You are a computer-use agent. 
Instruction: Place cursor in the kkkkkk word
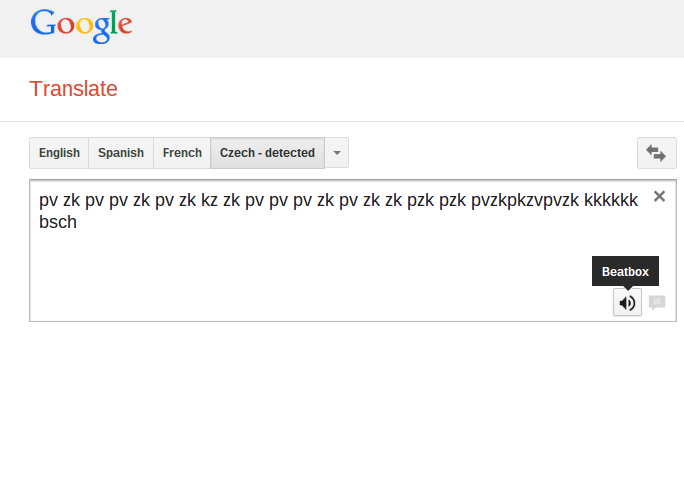click(x=611, y=200)
